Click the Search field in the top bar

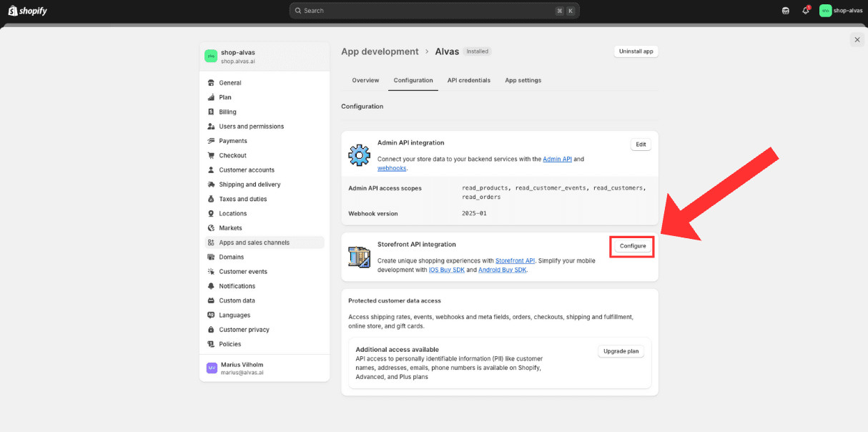pyautogui.click(x=435, y=11)
